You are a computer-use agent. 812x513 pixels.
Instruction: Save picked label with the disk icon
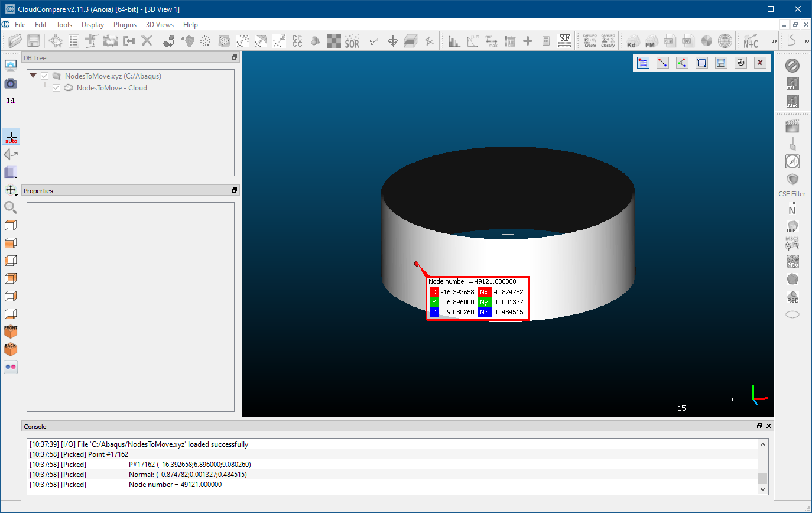click(720, 63)
